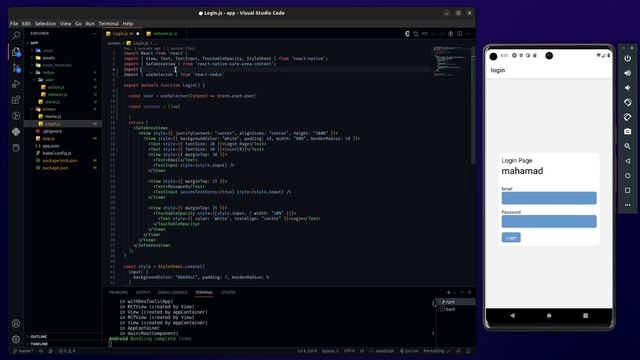This screenshot has width=640, height=360.
Task: Open the Terminal menu
Action: [109, 24]
